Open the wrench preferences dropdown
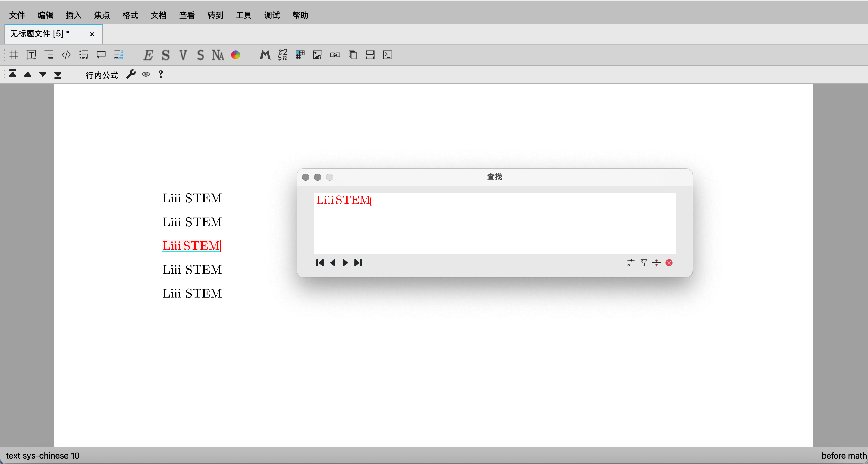This screenshot has height=464, width=868. [x=131, y=74]
